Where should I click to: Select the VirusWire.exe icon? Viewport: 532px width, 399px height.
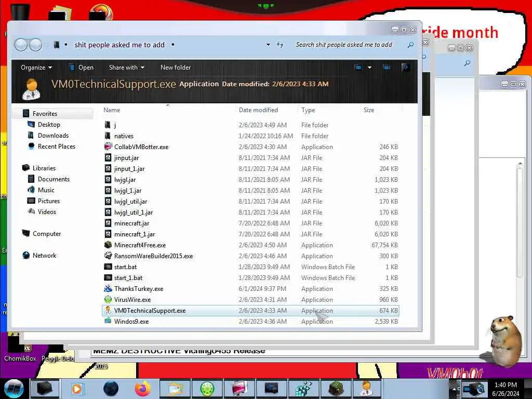(108, 299)
